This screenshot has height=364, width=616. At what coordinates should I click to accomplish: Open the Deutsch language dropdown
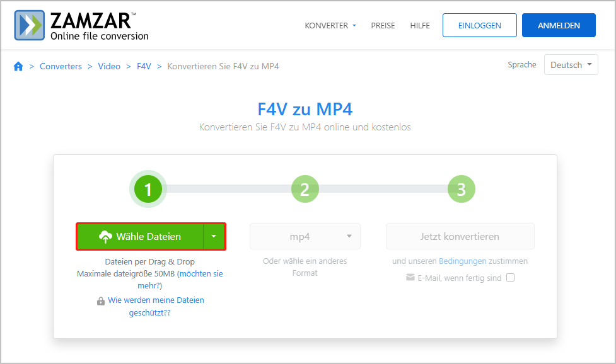571,65
